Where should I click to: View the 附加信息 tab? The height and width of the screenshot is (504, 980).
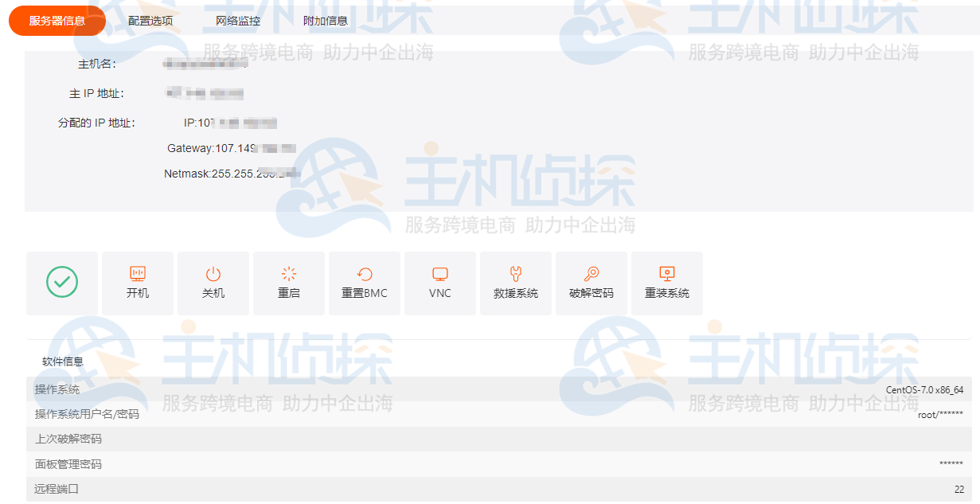(x=325, y=20)
